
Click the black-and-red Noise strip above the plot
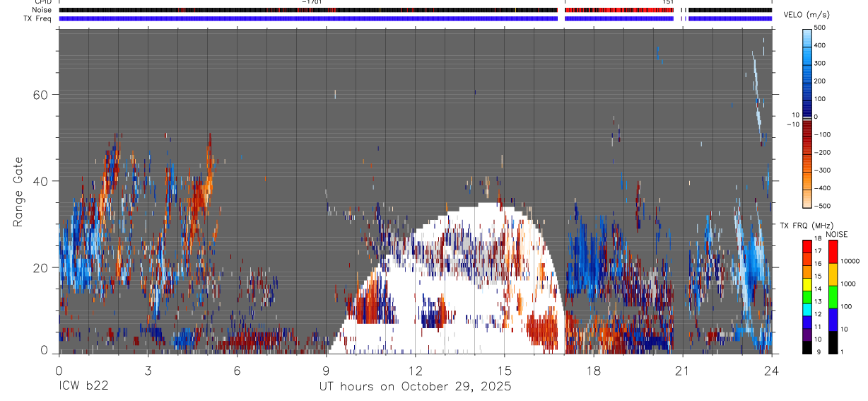coord(416,10)
